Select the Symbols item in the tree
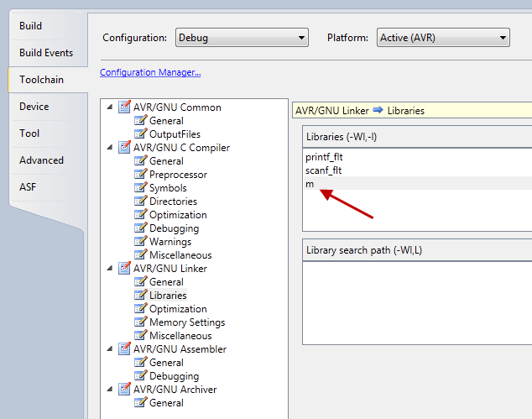The width and height of the screenshot is (532, 419). (x=168, y=188)
